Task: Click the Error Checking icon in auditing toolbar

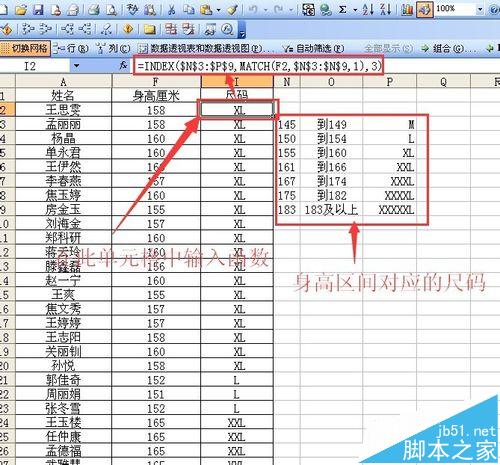Action: [x=7, y=30]
